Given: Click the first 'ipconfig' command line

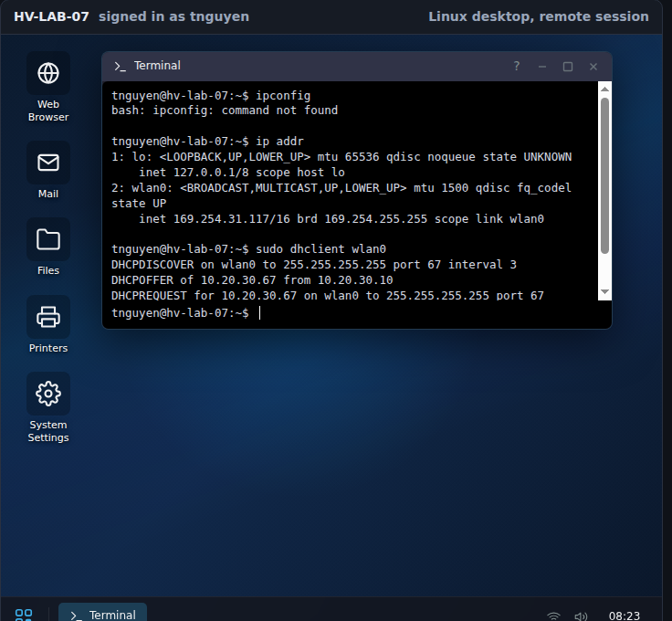Looking at the screenshot, I should tap(211, 96).
